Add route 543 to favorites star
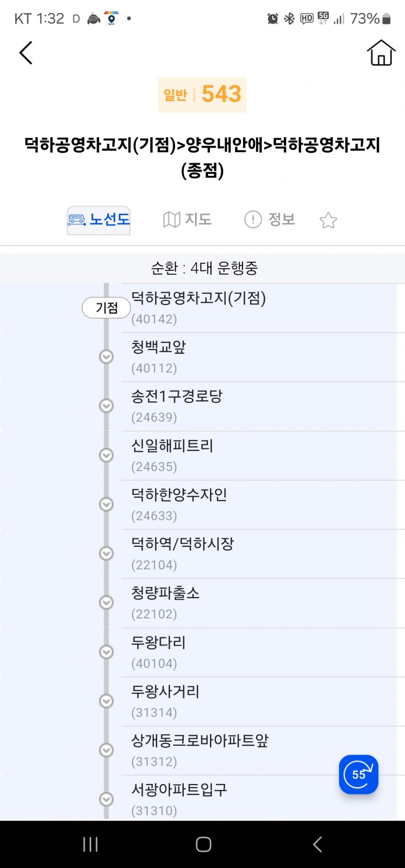The width and height of the screenshot is (405, 868). tap(328, 221)
